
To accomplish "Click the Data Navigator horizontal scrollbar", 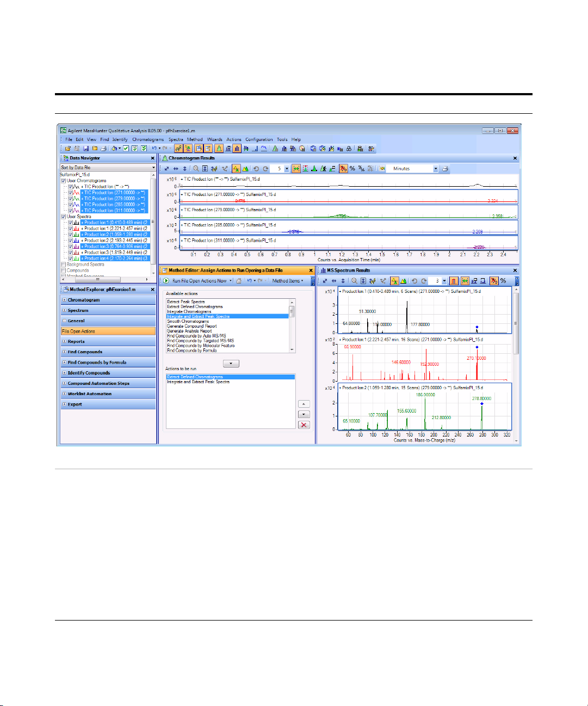I will click(x=106, y=279).
